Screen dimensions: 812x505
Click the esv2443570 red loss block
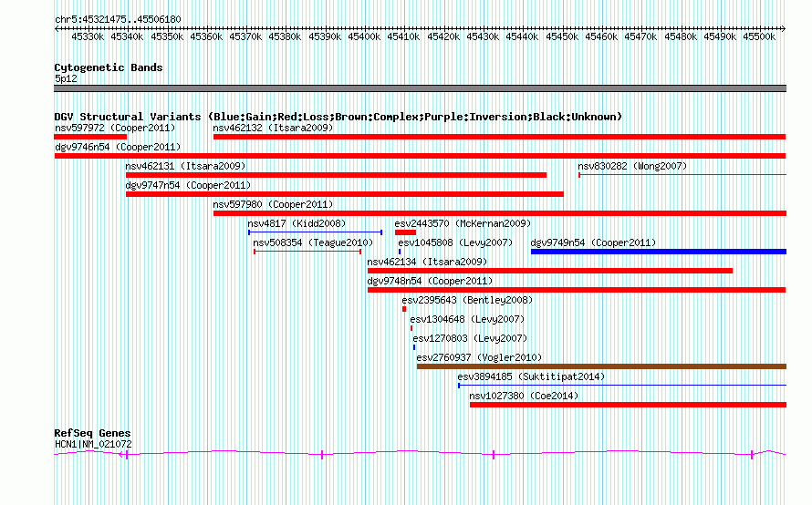tap(405, 232)
